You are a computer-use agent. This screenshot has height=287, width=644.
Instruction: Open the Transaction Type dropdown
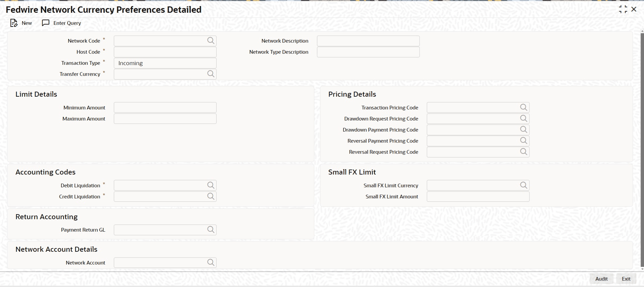[x=165, y=63]
